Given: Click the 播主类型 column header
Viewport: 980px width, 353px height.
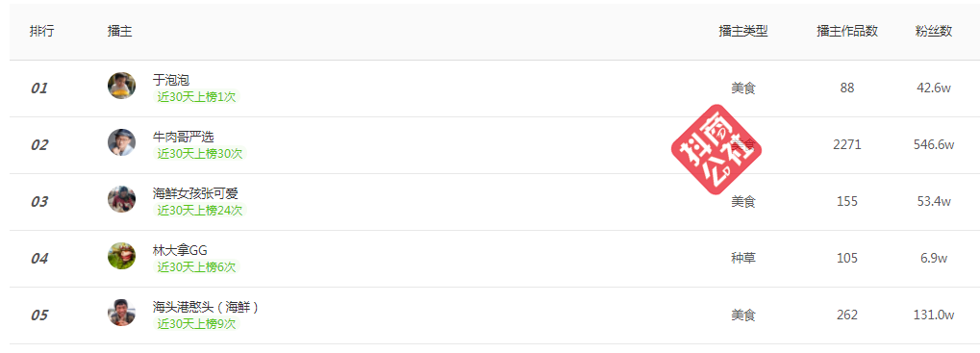Looking at the screenshot, I should point(743,31).
